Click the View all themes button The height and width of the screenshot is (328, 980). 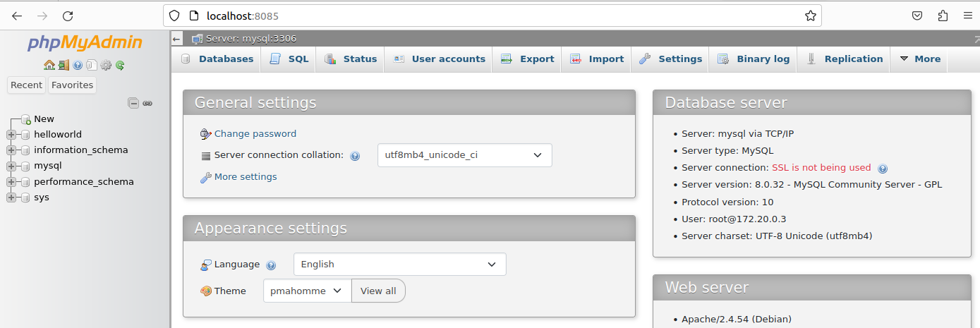point(378,291)
